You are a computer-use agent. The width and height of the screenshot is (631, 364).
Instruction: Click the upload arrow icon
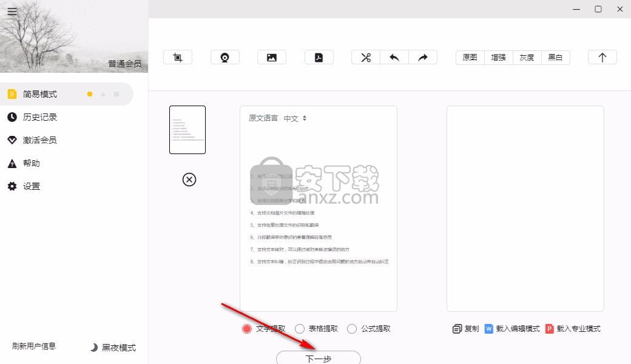click(602, 57)
